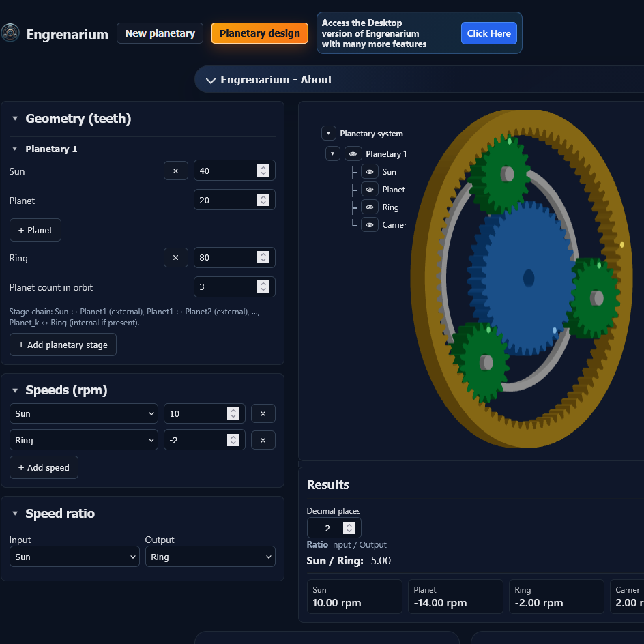The image size is (644, 644).
Task: Click the New planetary button
Action: coord(160,33)
